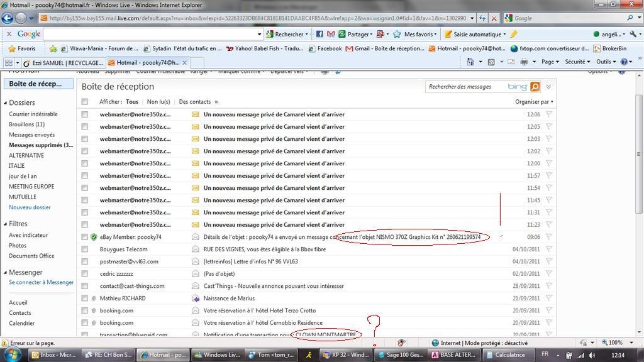
Task: Click the Refresh page icon beside address bar
Action: click(x=482, y=18)
